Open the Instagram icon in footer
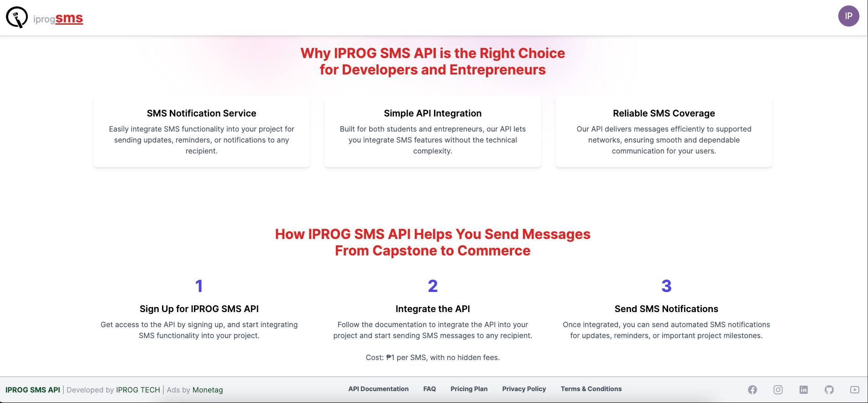This screenshot has width=868, height=403. (778, 390)
